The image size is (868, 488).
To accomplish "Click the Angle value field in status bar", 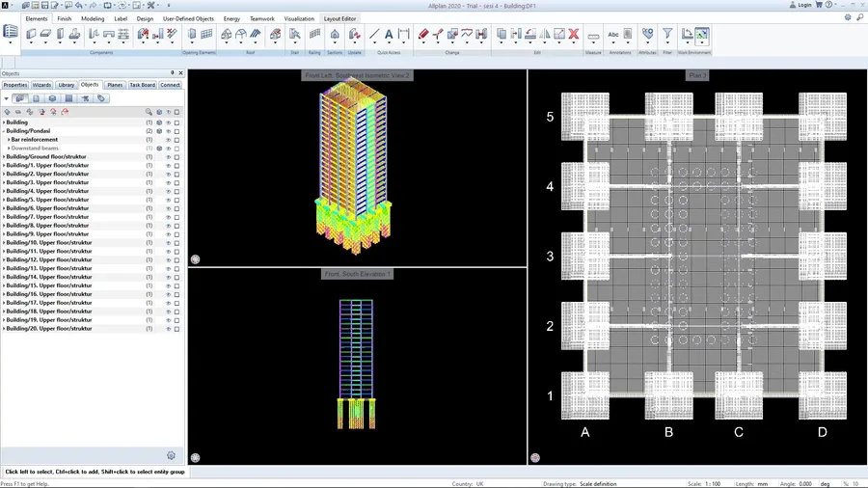I will click(x=805, y=483).
